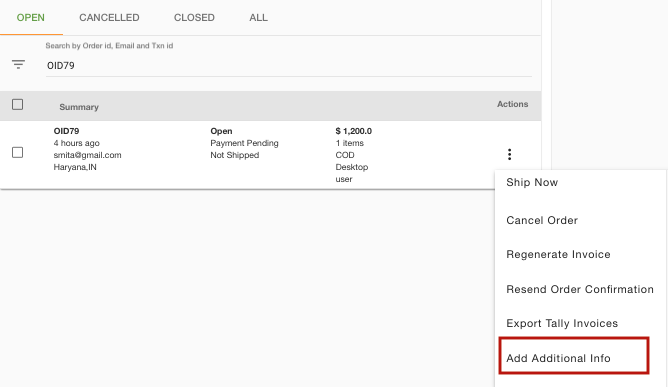Select Export Tally Invoices menu entry
Screen dimensions: 668x387
pos(562,323)
